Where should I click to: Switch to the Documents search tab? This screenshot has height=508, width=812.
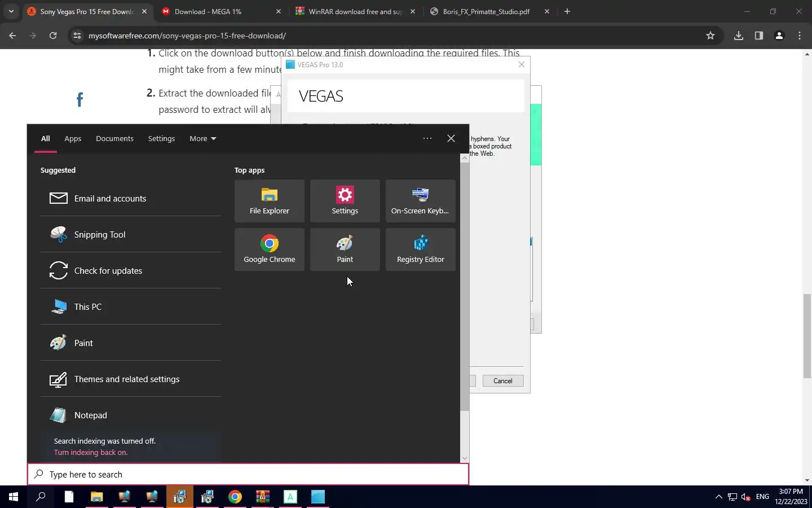pyautogui.click(x=114, y=138)
